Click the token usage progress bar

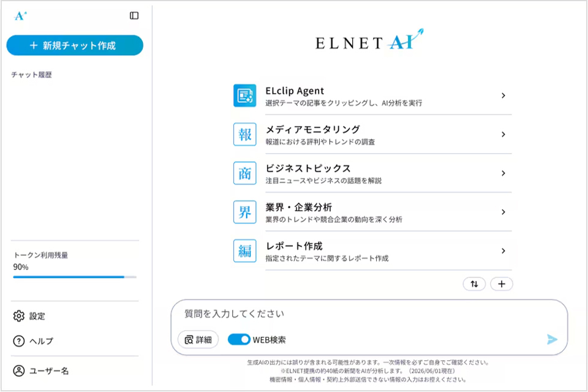click(75, 277)
